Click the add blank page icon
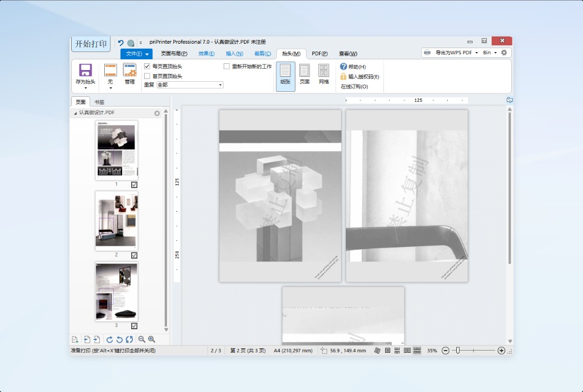The width and height of the screenshot is (583, 392). [x=75, y=339]
